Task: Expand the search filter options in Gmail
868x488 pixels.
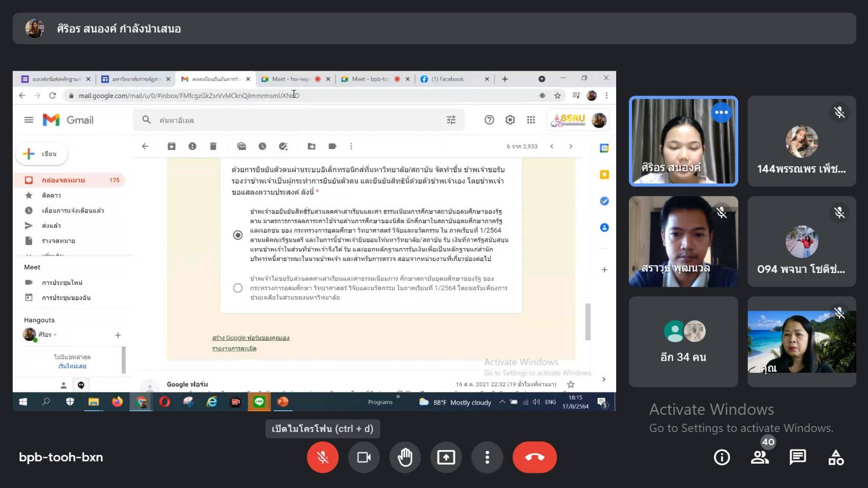Action: click(x=451, y=120)
